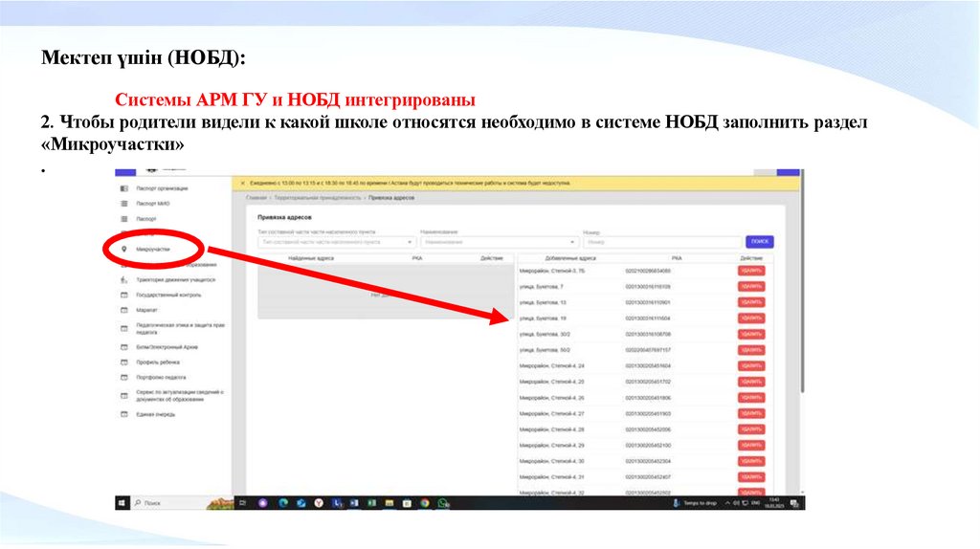Delete address улица Букетова, 30/2
Image resolution: width=980 pixels, height=549 pixels.
click(x=751, y=334)
